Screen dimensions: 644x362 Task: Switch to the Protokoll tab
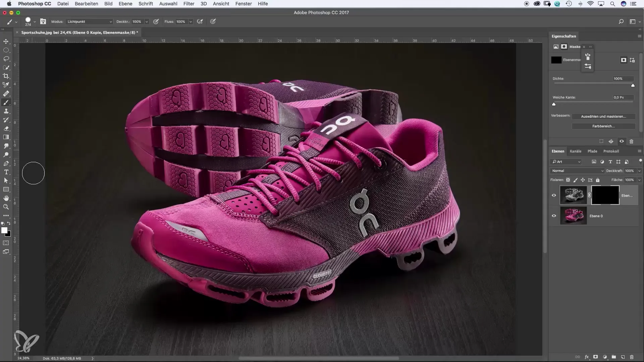(611, 151)
